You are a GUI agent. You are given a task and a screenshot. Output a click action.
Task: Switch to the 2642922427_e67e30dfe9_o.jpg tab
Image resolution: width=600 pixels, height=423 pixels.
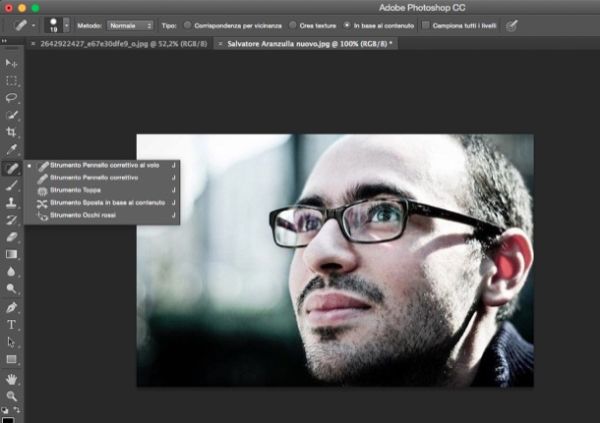coord(118,44)
